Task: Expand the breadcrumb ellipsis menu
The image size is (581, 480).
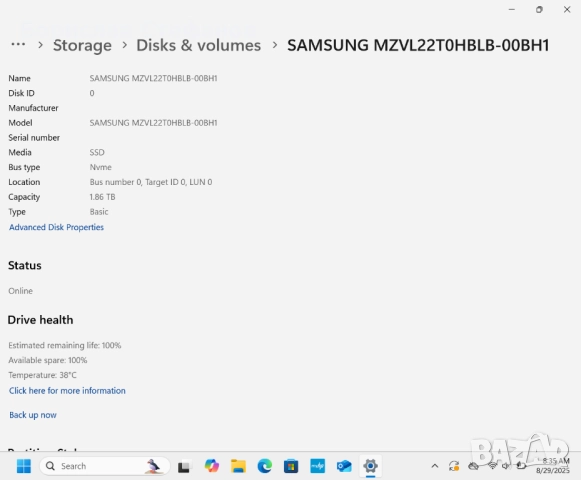Action: 18,45
